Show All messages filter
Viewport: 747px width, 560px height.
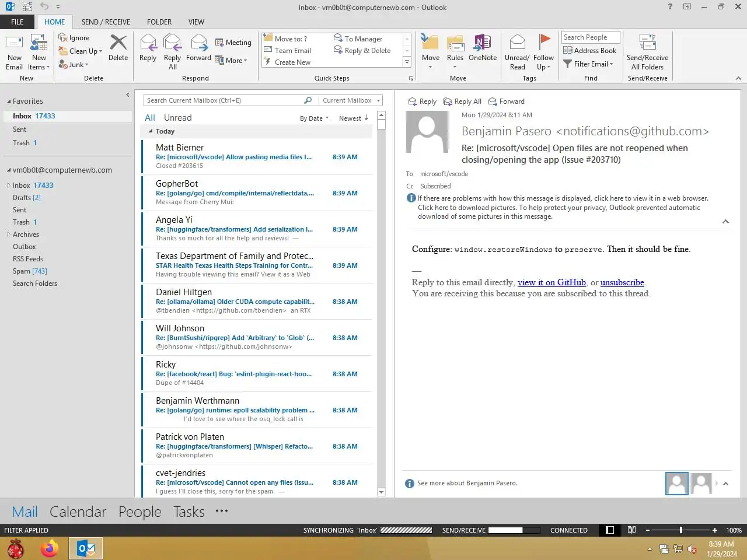click(x=150, y=118)
